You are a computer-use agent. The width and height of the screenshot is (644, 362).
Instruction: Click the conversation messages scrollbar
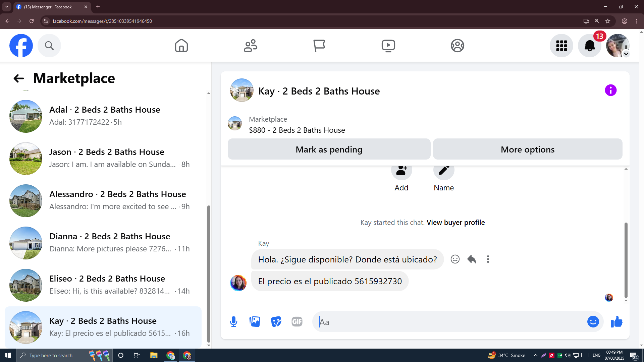pos(626,260)
